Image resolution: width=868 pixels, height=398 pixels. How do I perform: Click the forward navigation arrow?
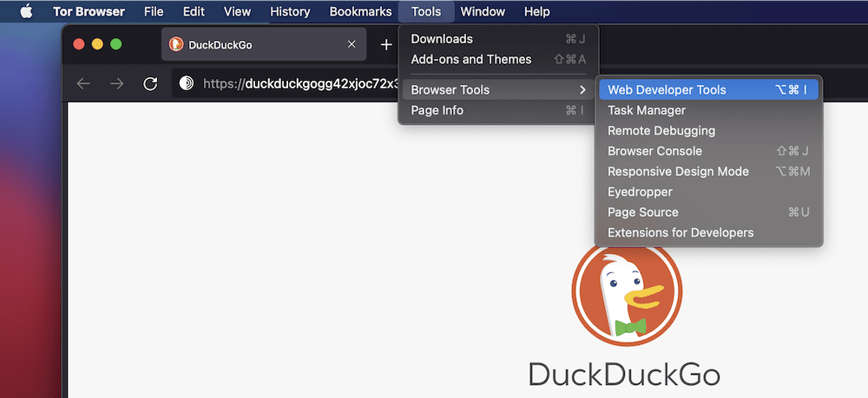pos(116,84)
